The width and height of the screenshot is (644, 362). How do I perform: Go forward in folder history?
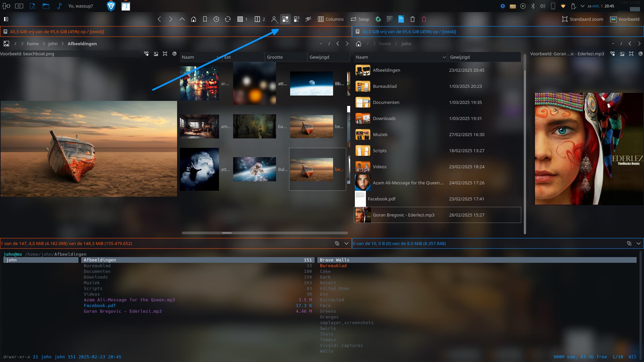(171, 19)
